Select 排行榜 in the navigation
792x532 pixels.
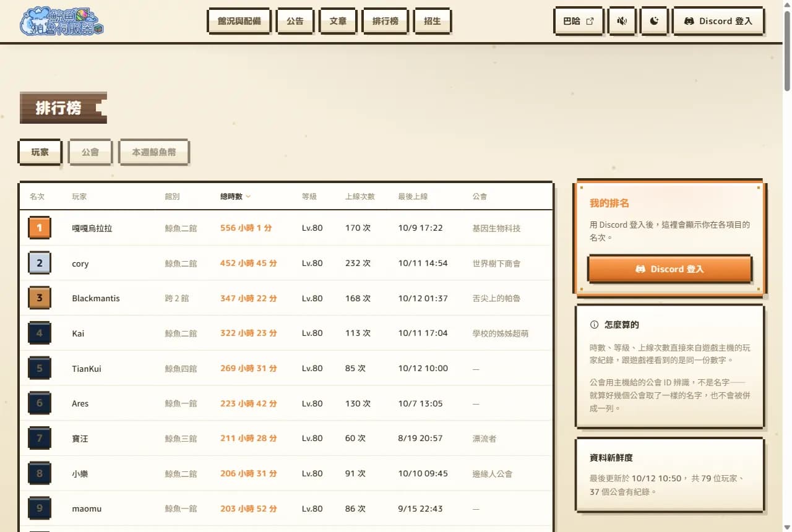click(x=385, y=21)
